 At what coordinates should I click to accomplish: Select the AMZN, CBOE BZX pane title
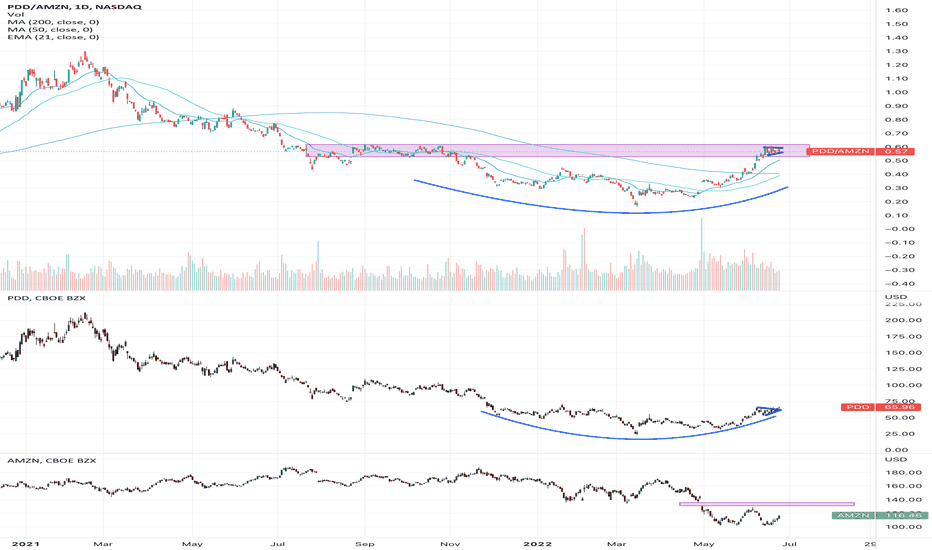pos(51,460)
